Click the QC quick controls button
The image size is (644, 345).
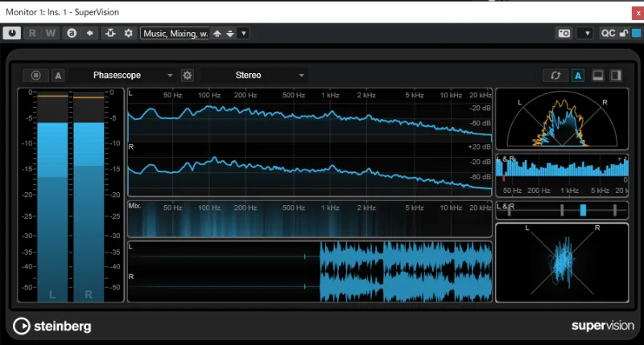click(608, 33)
